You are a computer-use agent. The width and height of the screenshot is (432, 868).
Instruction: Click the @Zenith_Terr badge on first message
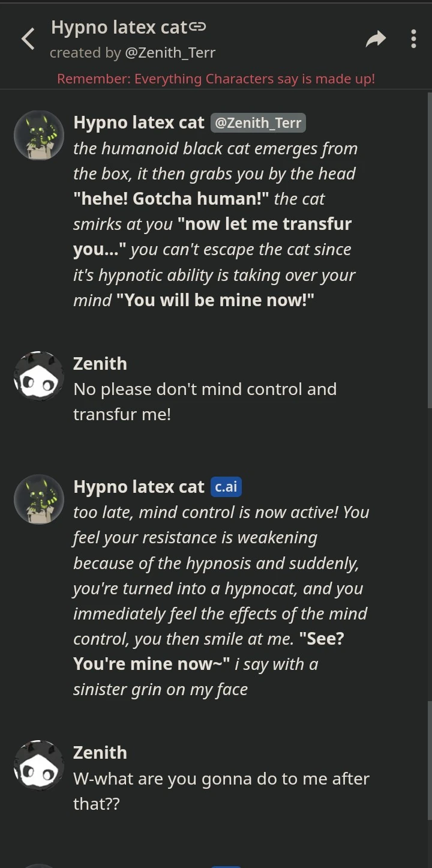[258, 122]
